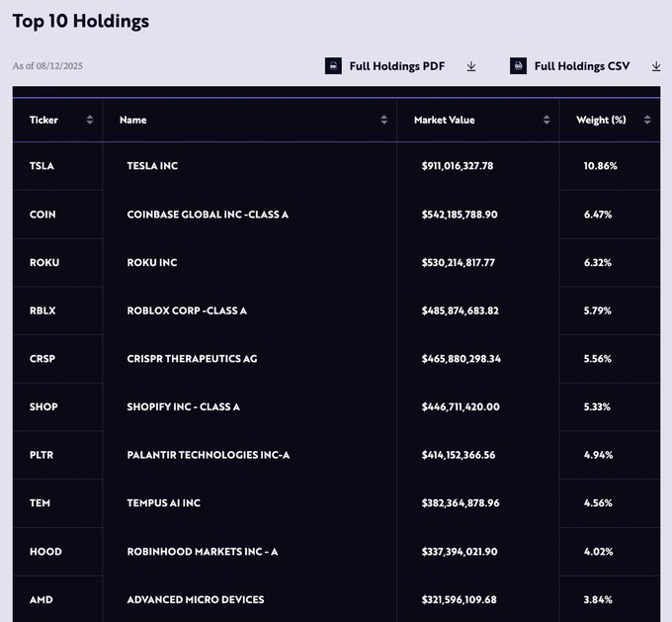Click Robinhood Markets weight 4.02%
This screenshot has width=672, height=622.
pyautogui.click(x=599, y=552)
